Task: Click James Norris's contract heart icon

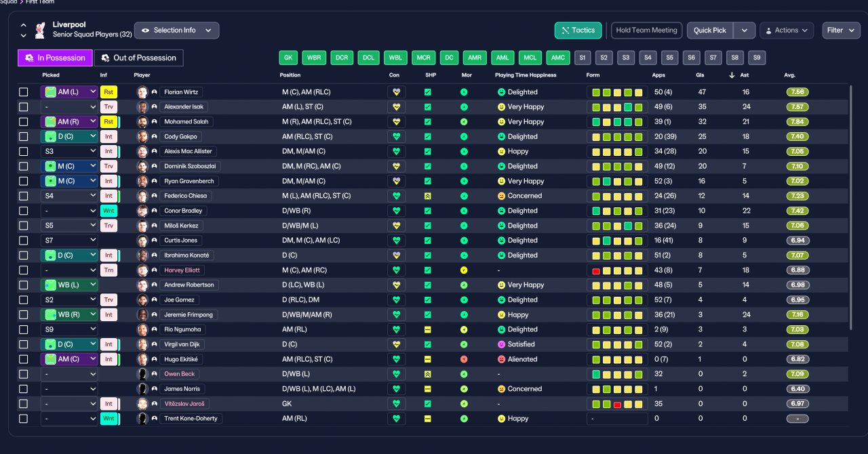Action: [397, 389]
